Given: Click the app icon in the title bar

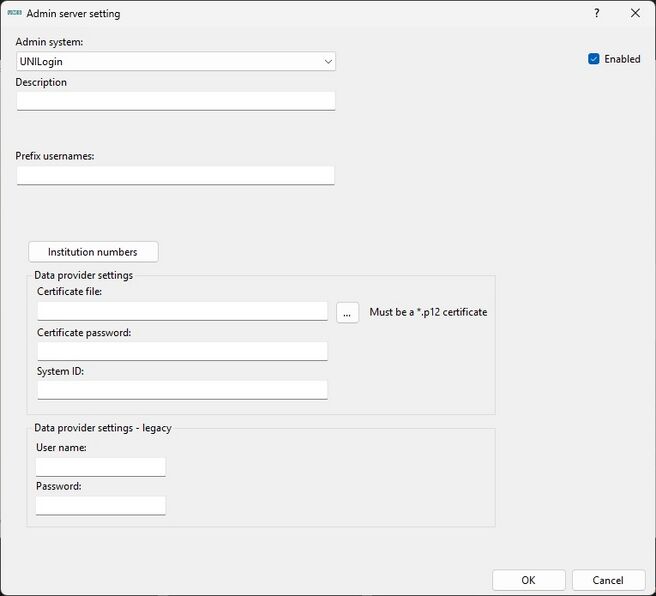Looking at the screenshot, I should click(14, 14).
